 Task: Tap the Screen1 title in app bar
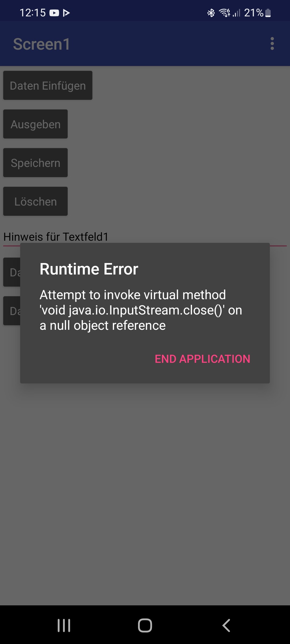point(42,44)
